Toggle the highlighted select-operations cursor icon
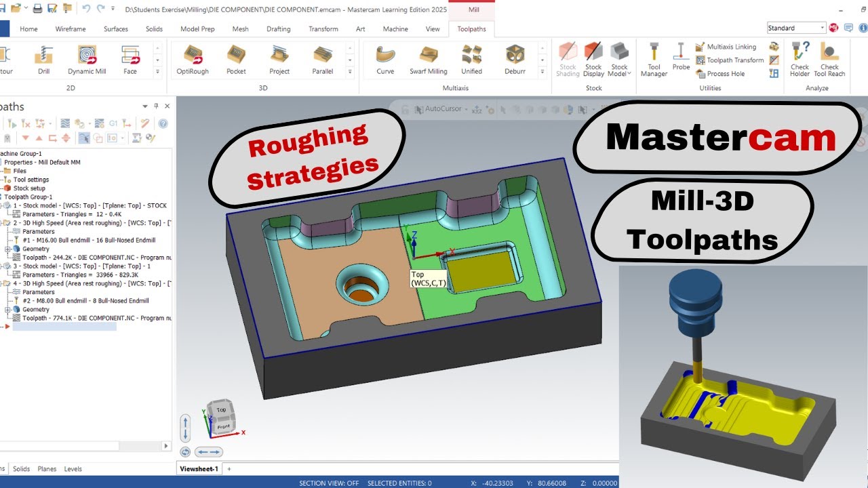Viewport: 868px width, 488px height. [84, 138]
